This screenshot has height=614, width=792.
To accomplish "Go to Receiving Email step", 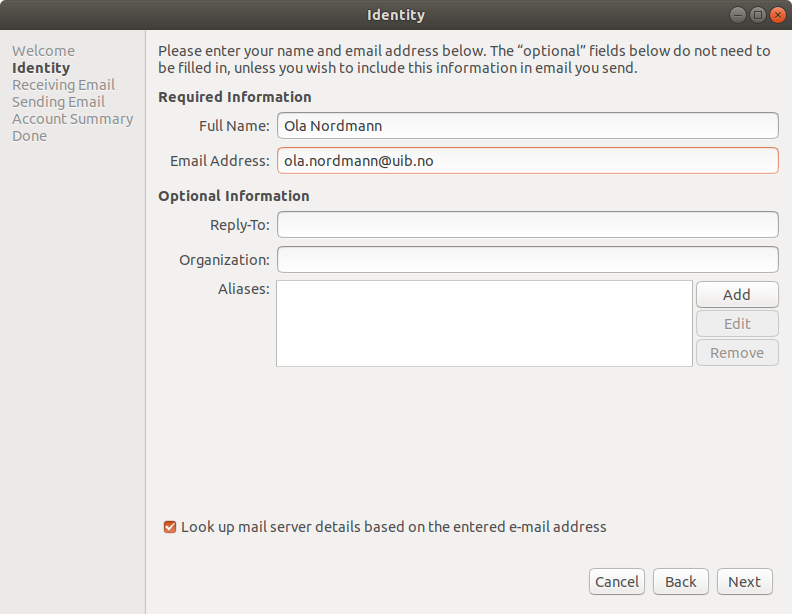I will pyautogui.click(x=63, y=85).
